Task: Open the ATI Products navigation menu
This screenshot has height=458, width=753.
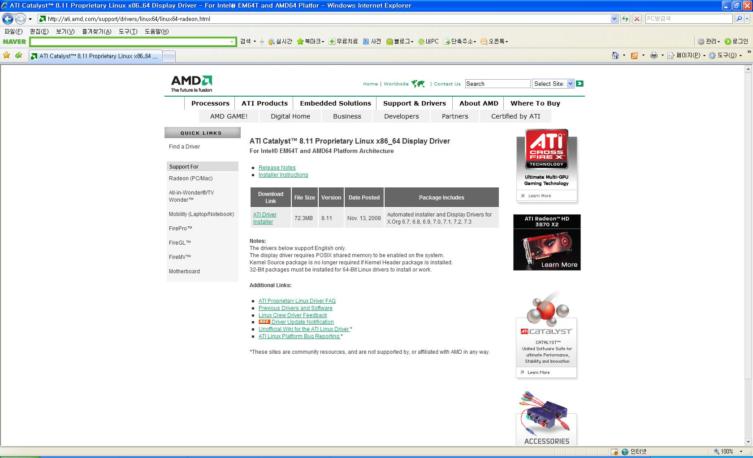Action: click(264, 103)
